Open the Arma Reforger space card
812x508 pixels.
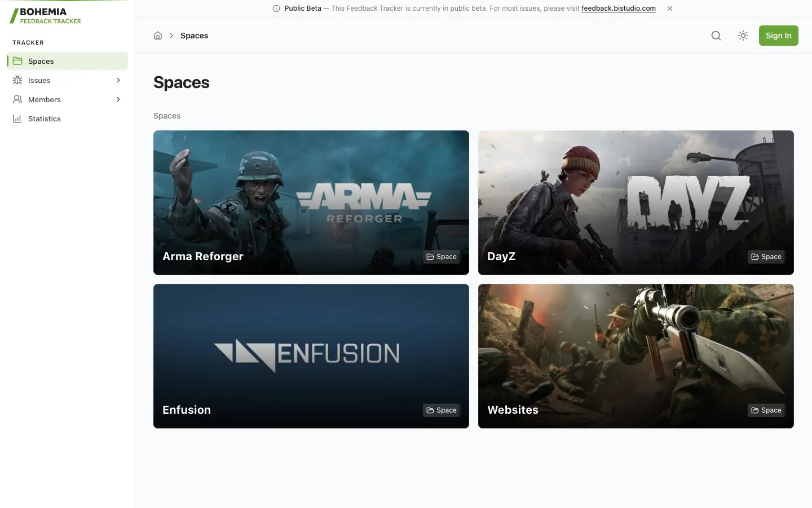click(x=311, y=203)
